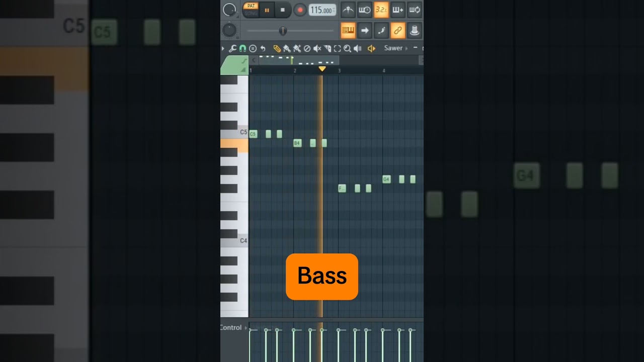Toggle wait for input to start playing

364,10
